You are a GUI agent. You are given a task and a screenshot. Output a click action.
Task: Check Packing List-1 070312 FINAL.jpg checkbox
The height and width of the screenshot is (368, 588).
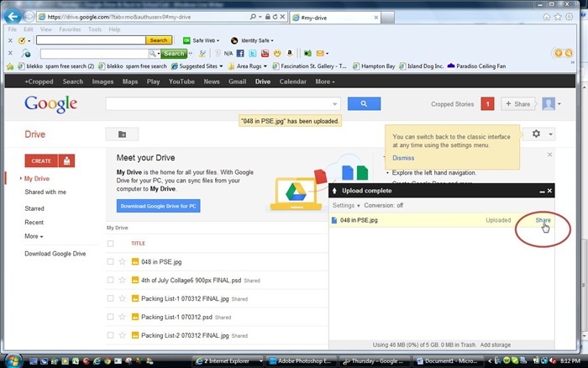[x=110, y=298]
